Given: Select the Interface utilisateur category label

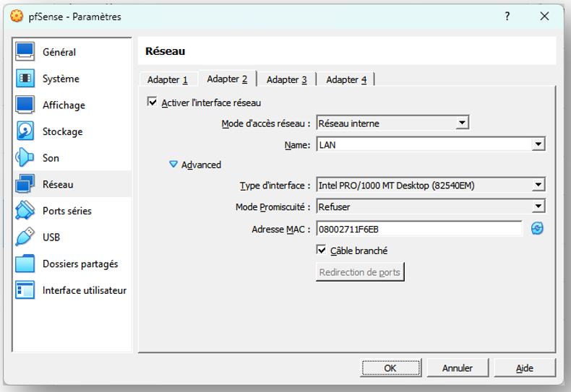Looking at the screenshot, I should click(x=85, y=290).
